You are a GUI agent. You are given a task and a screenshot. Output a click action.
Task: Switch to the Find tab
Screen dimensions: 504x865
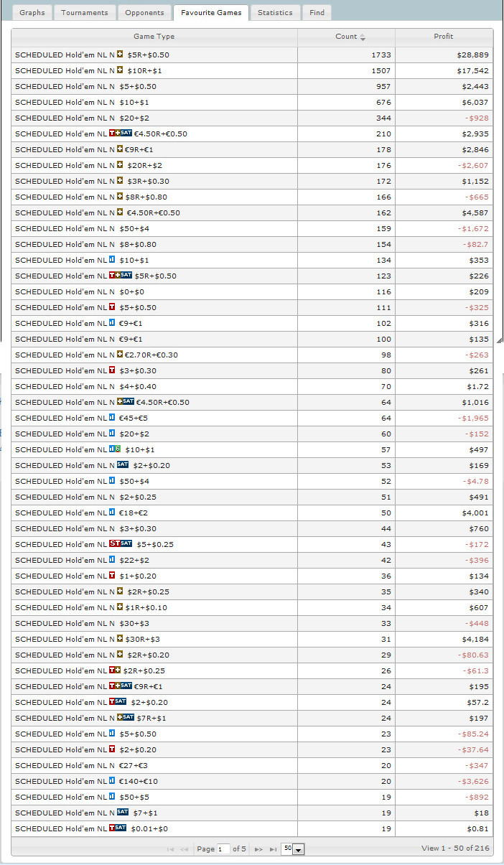317,12
